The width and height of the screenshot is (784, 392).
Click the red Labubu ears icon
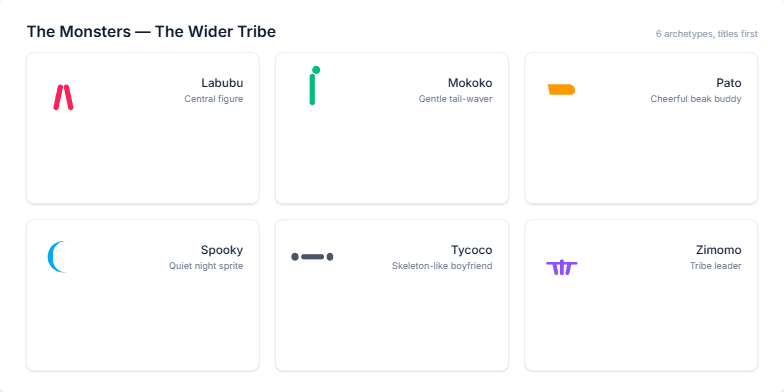[x=64, y=97]
